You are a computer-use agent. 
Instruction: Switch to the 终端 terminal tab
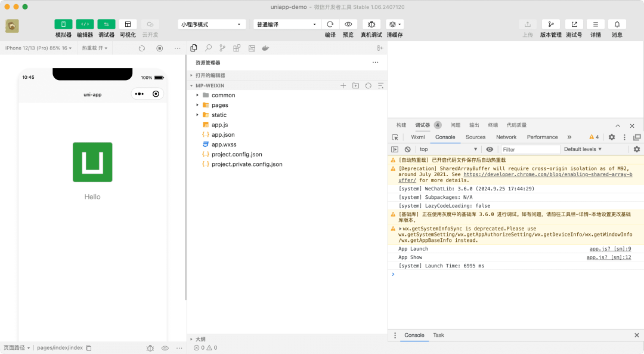click(x=493, y=125)
